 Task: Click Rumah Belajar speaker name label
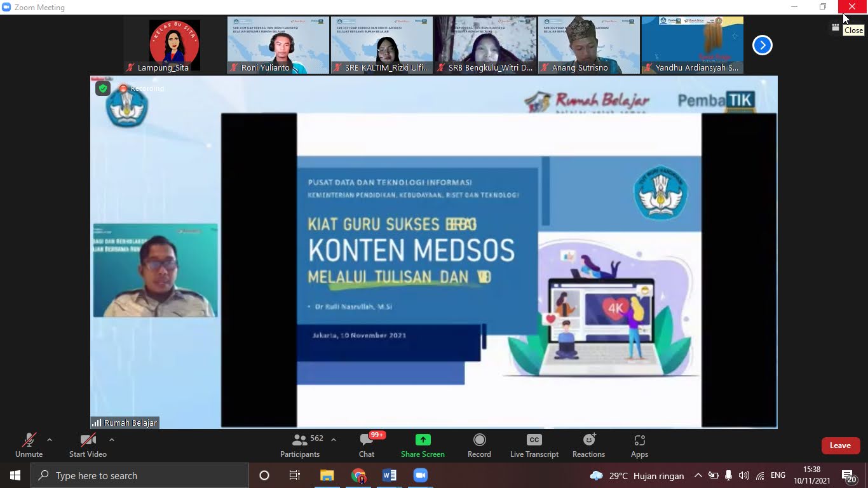(125, 423)
